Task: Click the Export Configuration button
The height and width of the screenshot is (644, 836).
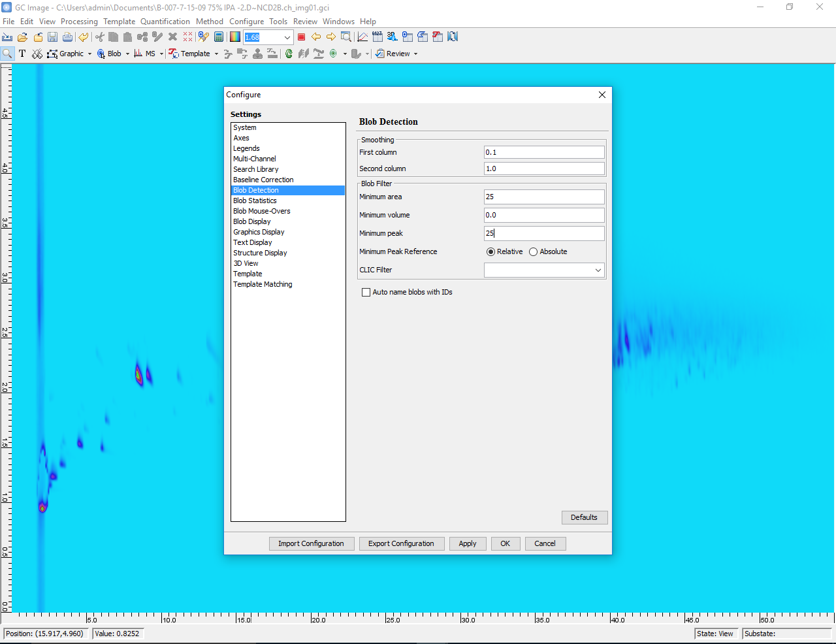Action: tap(401, 543)
